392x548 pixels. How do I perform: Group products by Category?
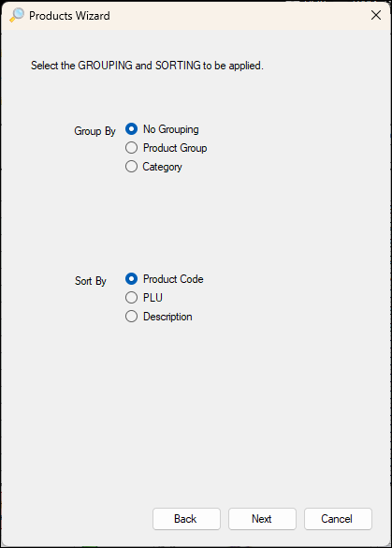click(x=131, y=167)
